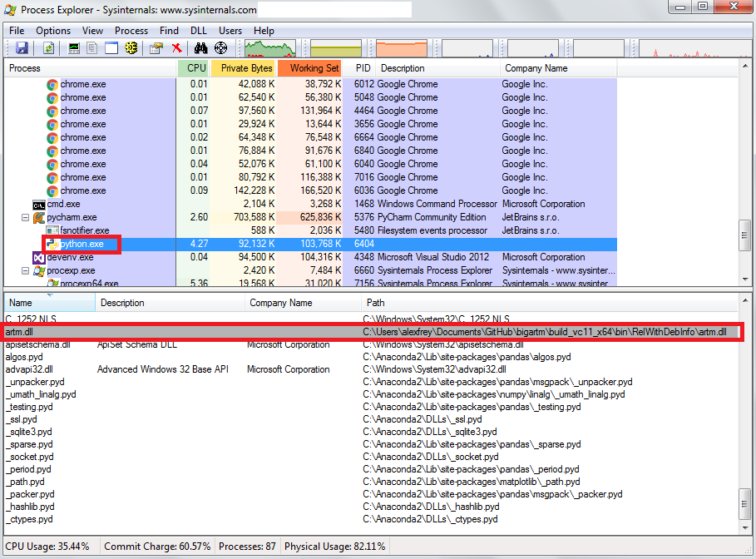
Task: Click upper pane scrollbar up arrow
Action: pyautogui.click(x=745, y=66)
